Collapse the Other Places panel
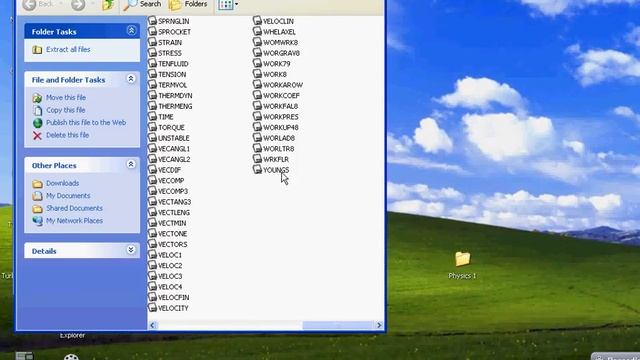Viewport: 640px width, 360px height. point(131,164)
